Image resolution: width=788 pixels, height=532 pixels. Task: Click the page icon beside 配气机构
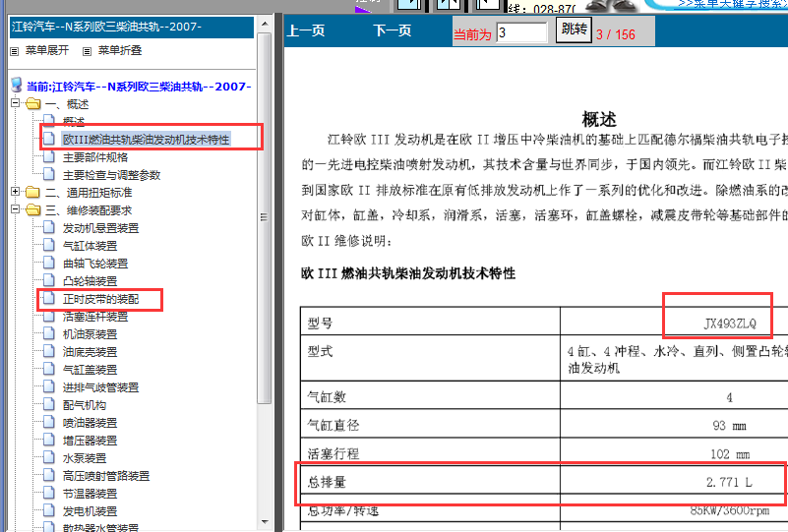coord(49,404)
